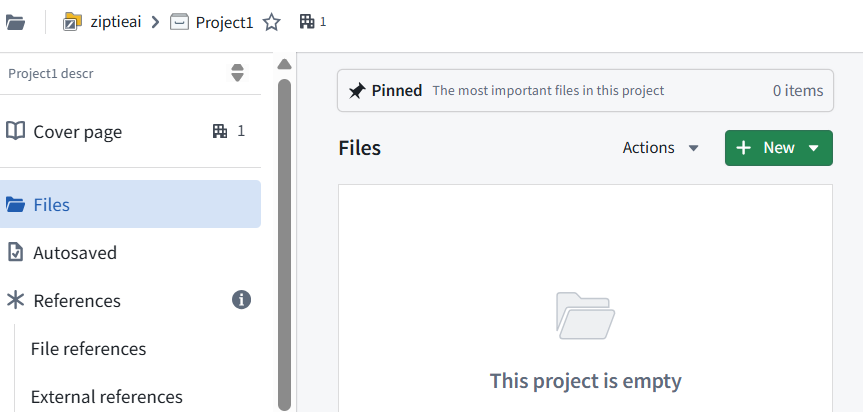Star Project1 as a favorite
Viewport: 863px width, 412px height.
[x=271, y=23]
